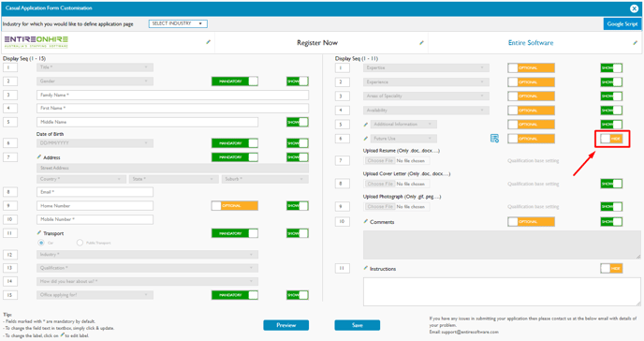Open the Gender dropdown
Image resolution: width=644 pixels, height=341 pixels.
(x=95, y=82)
